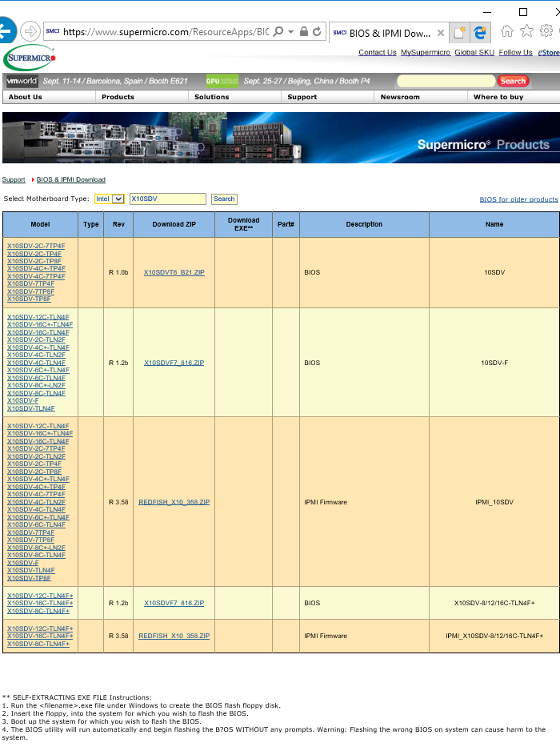Open the Follow Us link

[x=515, y=52]
